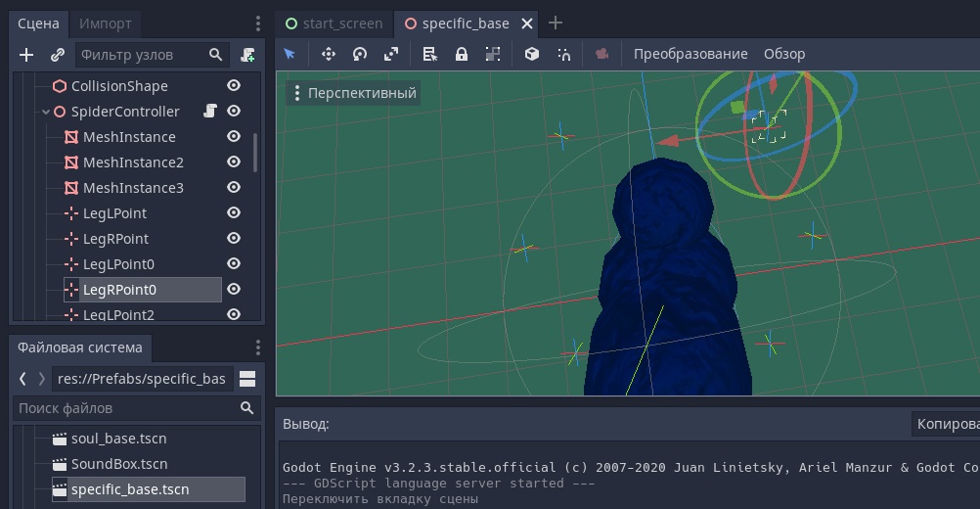The image size is (980, 509).
Task: Switch to the start_screen scene tab
Action: 334,23
